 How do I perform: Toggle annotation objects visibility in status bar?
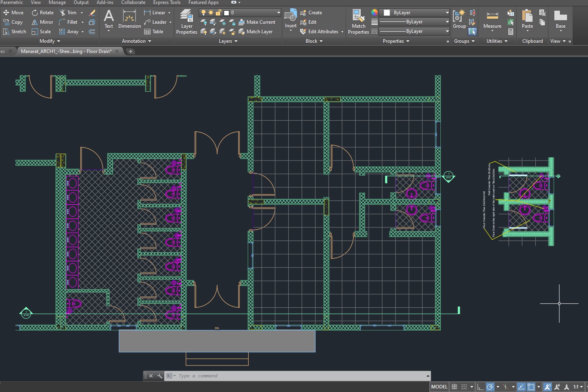[548, 387]
